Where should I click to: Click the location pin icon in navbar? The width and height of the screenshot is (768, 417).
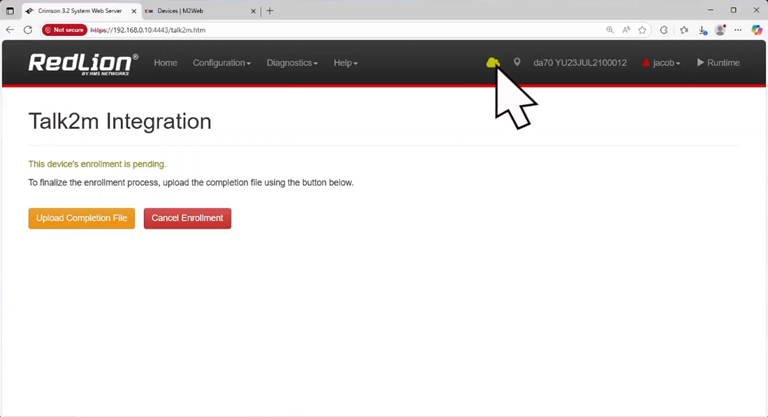point(517,63)
